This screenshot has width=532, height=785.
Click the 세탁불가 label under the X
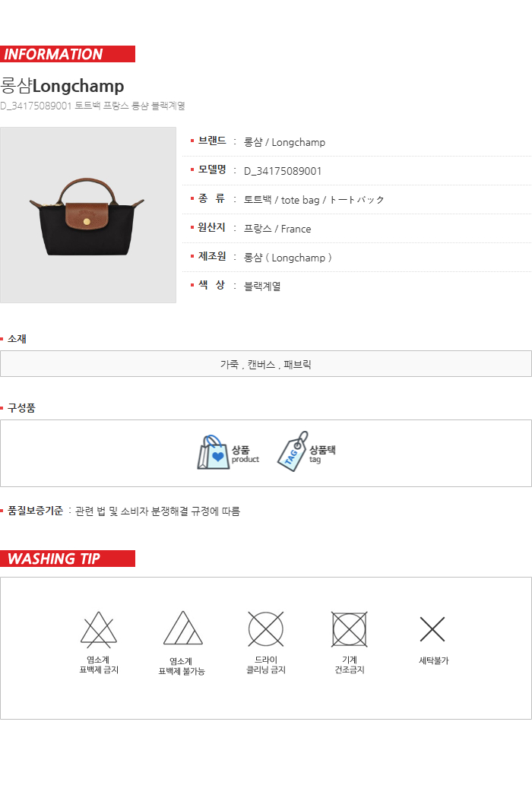434,661
